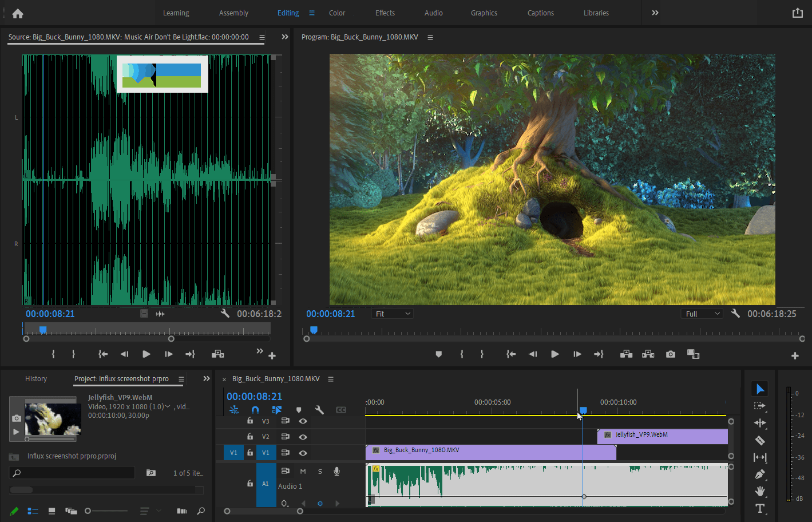Click the Extract button in Program Monitor
Screen dimensions: 812x522
coord(648,354)
